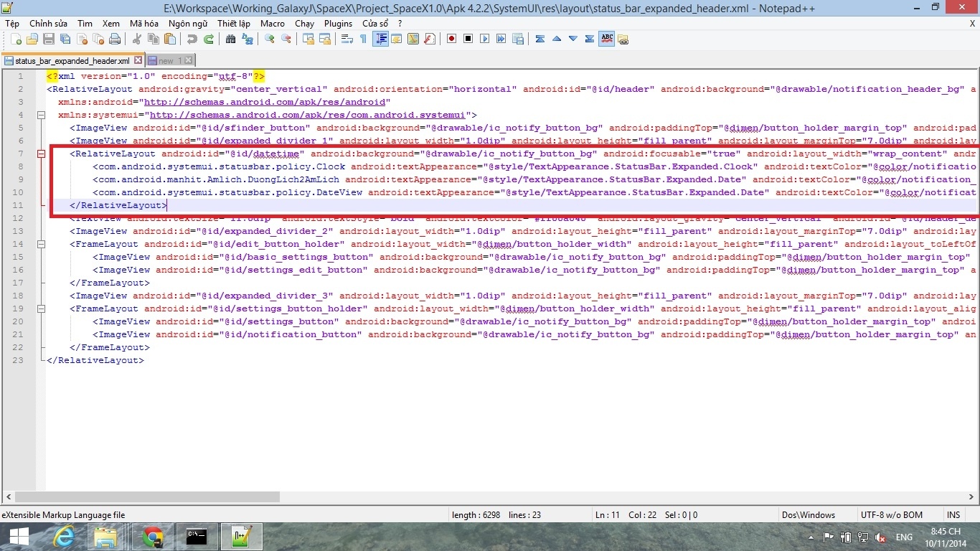The height and width of the screenshot is (551, 980).
Task: Play back the recorded macro icon
Action: click(x=485, y=39)
